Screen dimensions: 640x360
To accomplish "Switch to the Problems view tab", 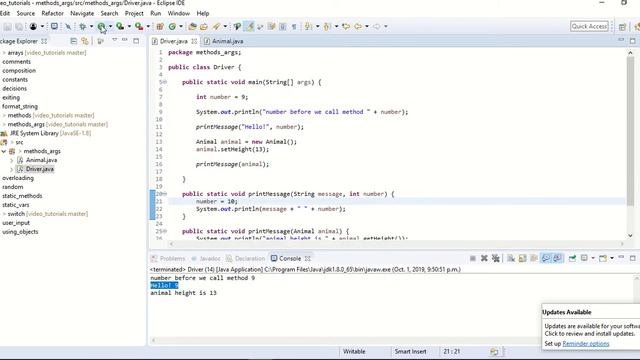I will tap(168, 259).
